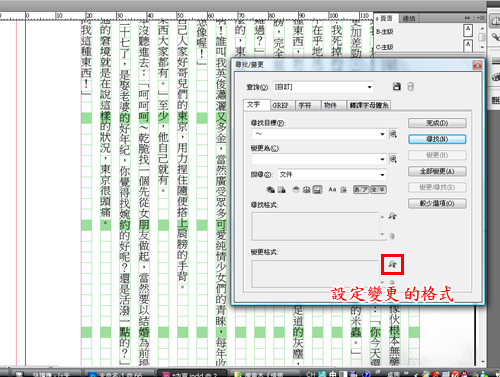The image size is (500, 377).
Task: Switch to the InDesign .indd taskbar window
Action: click(192, 374)
